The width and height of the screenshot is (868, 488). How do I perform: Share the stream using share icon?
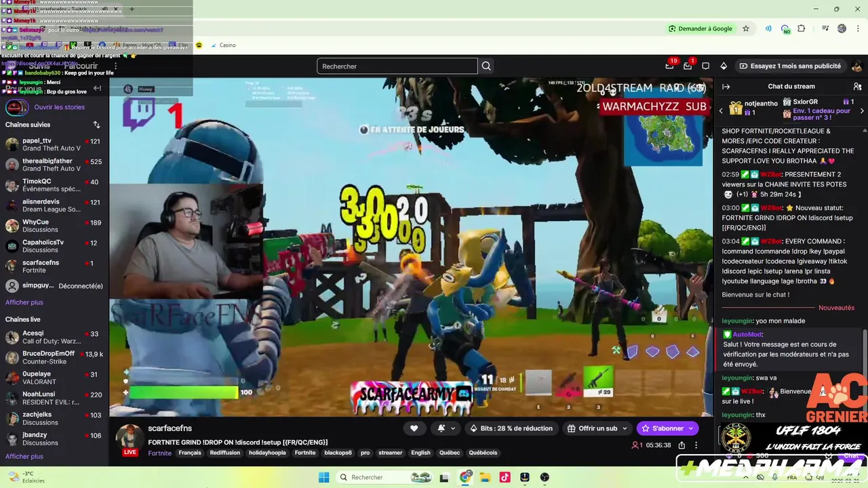(682, 445)
